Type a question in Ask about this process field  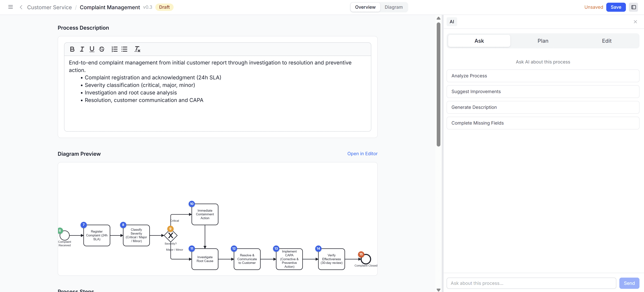(x=531, y=283)
